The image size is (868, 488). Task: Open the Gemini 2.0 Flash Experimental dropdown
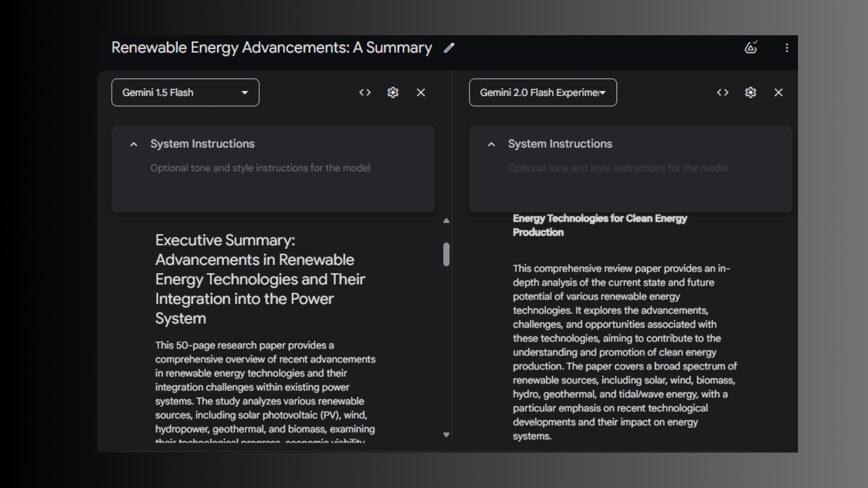[542, 93]
